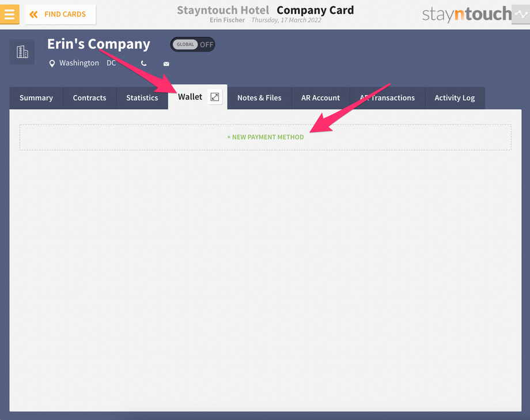The width and height of the screenshot is (530, 420).
Task: Click the Erin Fischer user name
Action: coord(227,20)
